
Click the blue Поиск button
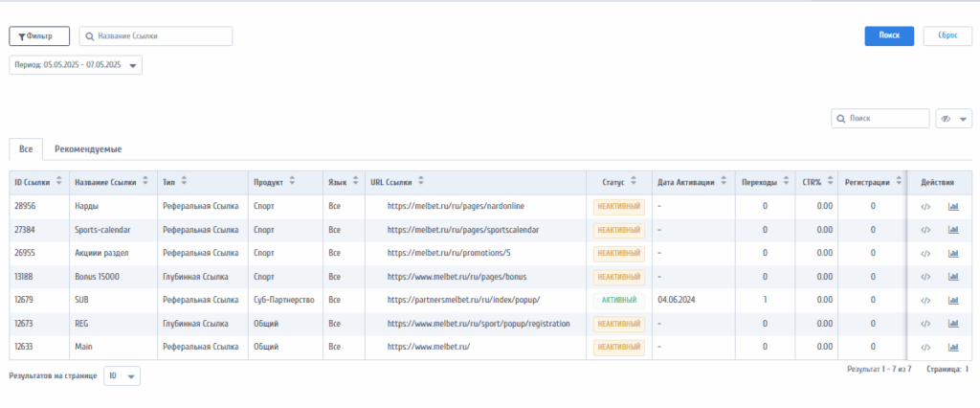pos(889,35)
